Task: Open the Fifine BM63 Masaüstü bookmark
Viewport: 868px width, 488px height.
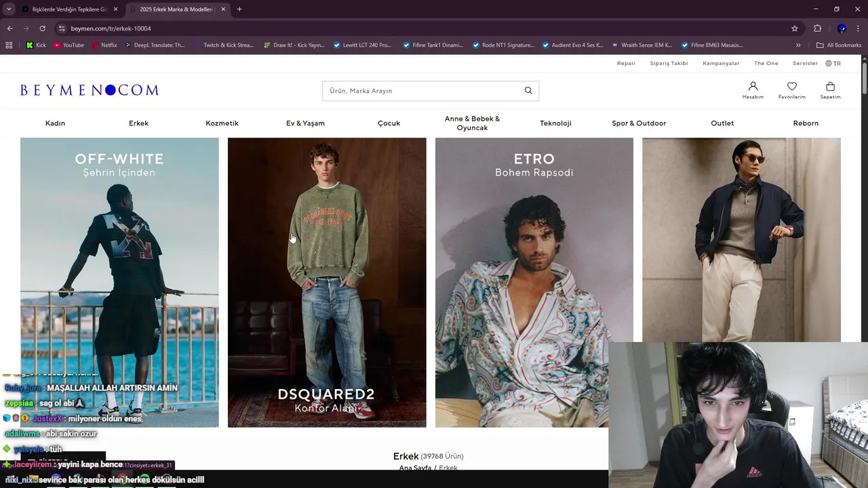Action: click(712, 45)
